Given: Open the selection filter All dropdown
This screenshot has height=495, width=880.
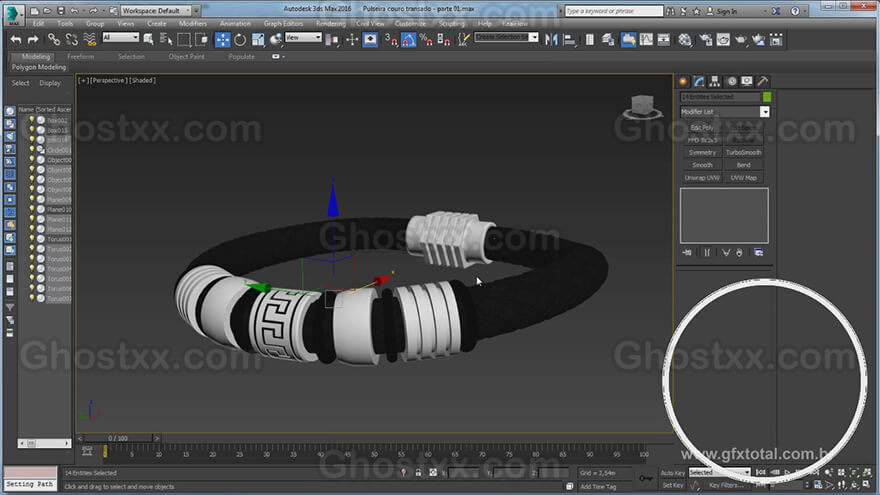Looking at the screenshot, I should pos(120,38).
